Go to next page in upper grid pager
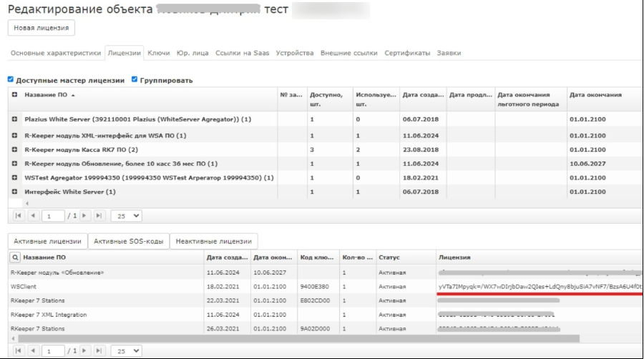Image resolution: width=644 pixels, height=359 pixels. point(84,215)
